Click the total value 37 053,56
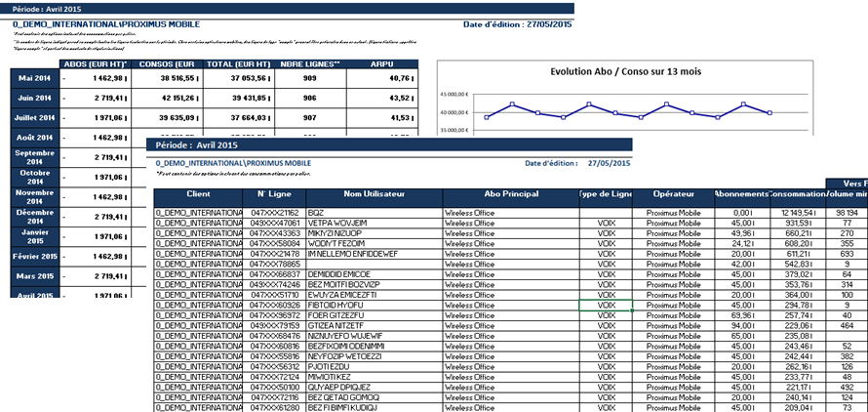This screenshot has width=868, height=412. tap(239, 79)
